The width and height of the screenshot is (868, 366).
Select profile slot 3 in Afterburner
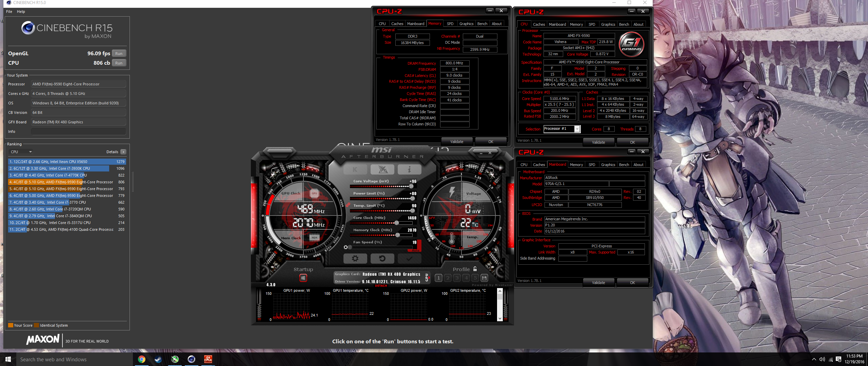coord(457,278)
